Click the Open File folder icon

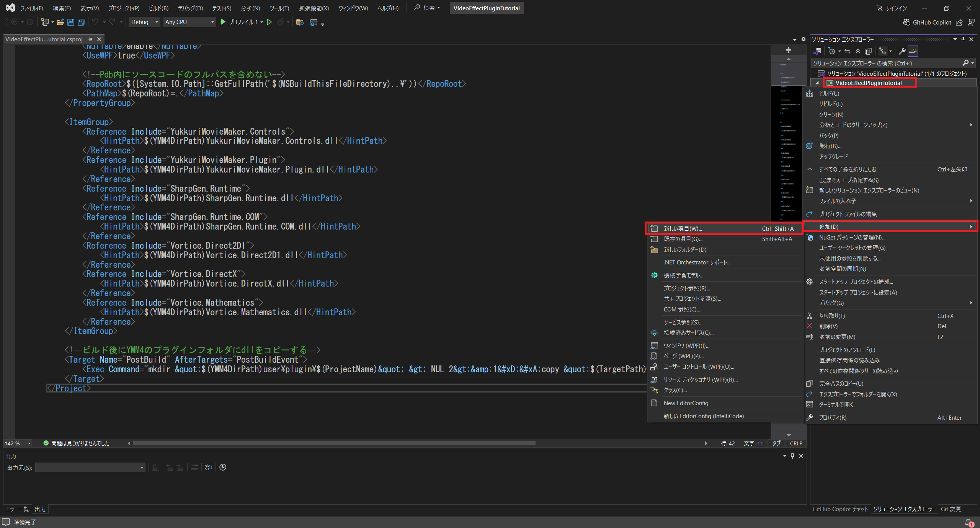(60, 22)
